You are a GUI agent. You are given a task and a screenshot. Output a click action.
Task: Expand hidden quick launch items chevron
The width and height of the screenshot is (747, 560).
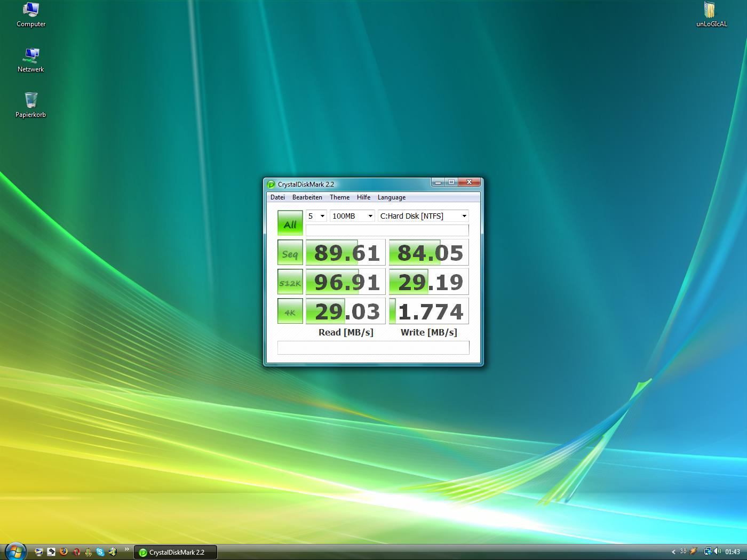127,549
